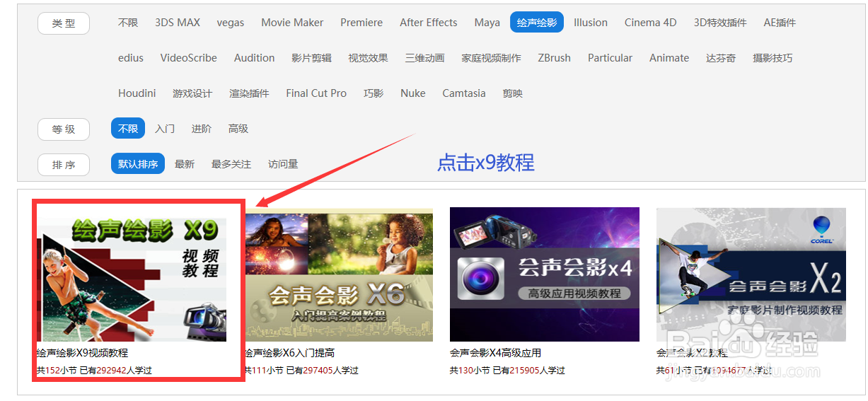The image size is (868, 401).
Task: Select the 不限 type filter
Action: click(128, 23)
